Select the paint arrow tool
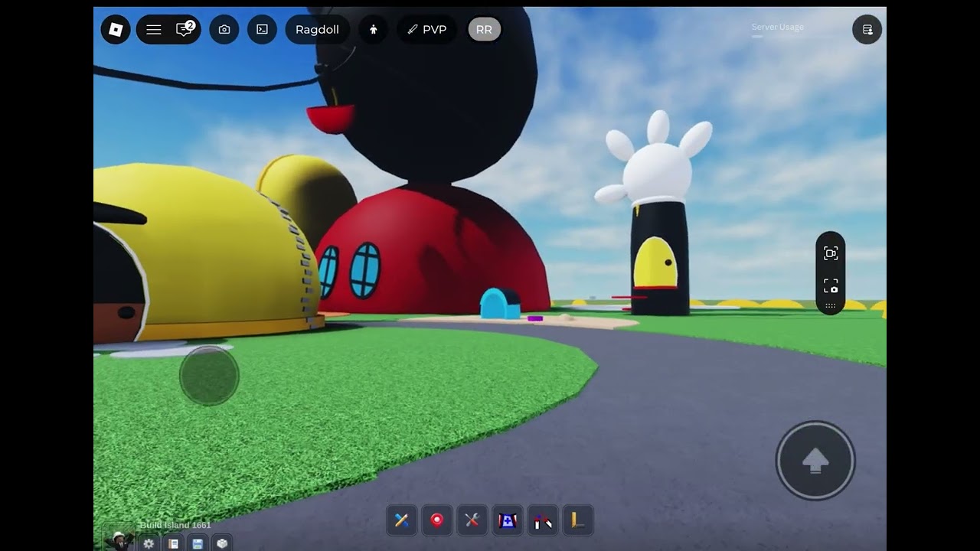The image size is (980, 551). pos(543,520)
